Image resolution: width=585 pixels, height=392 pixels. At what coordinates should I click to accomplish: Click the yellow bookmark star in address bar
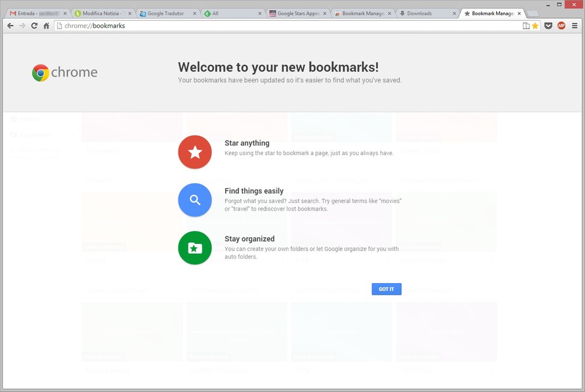pos(535,26)
